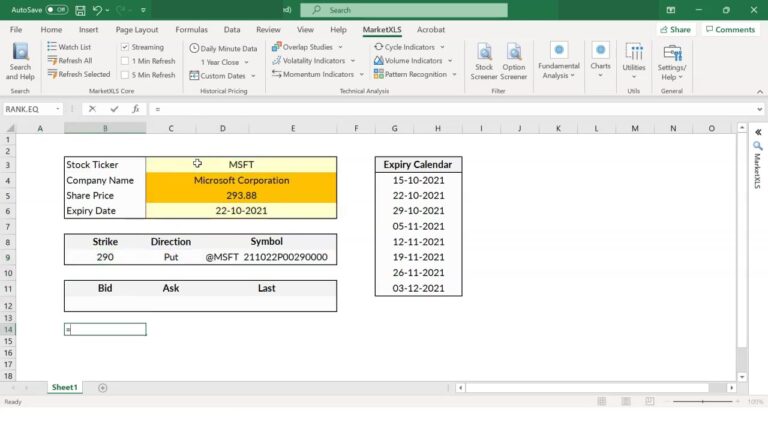Image resolution: width=768 pixels, height=432 pixels.
Task: Expand the Cycle Indicators dropdown
Action: click(442, 47)
